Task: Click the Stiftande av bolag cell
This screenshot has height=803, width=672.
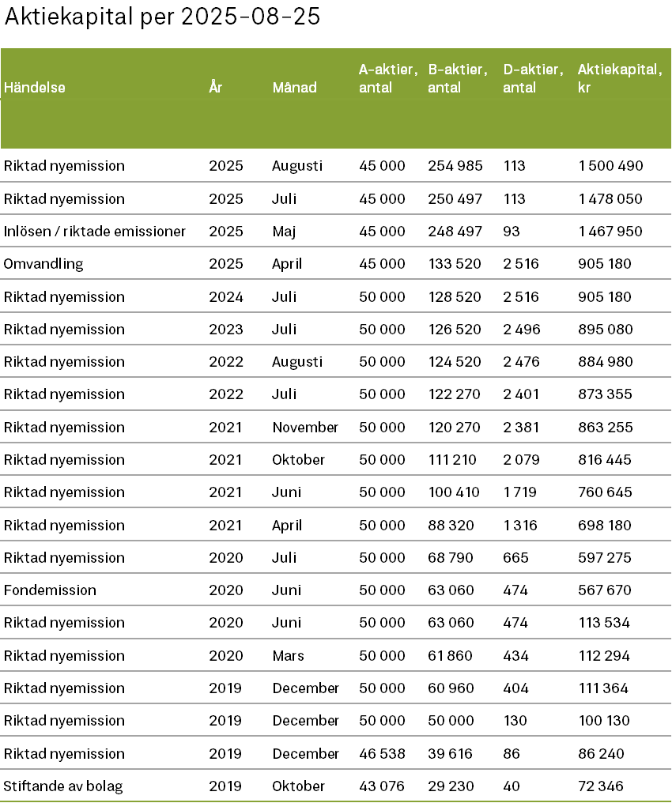Action: click(63, 786)
